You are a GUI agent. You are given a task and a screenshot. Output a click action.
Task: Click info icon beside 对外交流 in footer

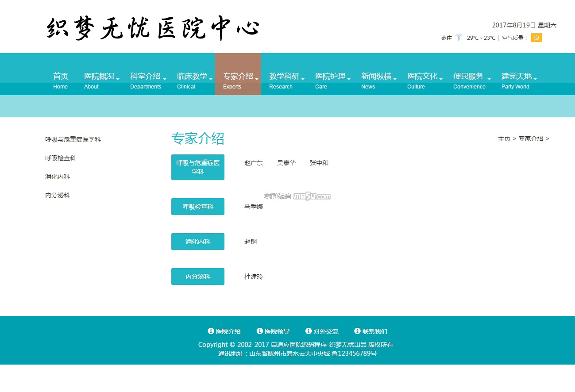[x=309, y=331]
